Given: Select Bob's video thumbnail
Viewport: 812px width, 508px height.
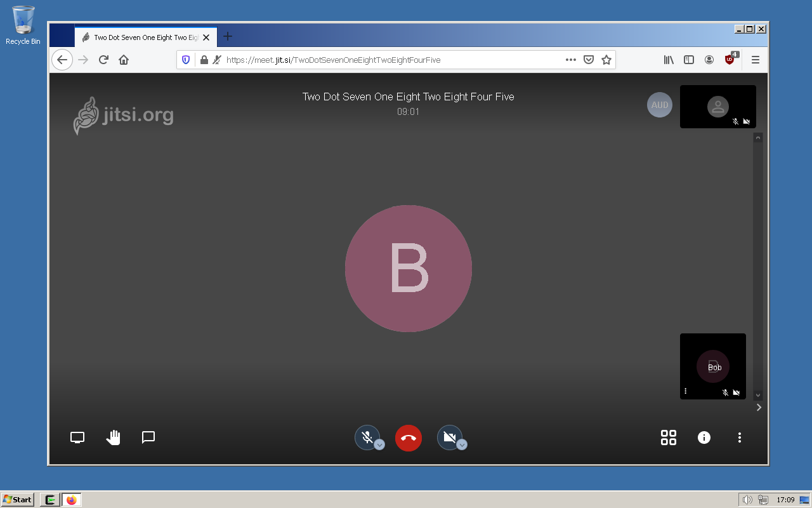Looking at the screenshot, I should click(713, 366).
